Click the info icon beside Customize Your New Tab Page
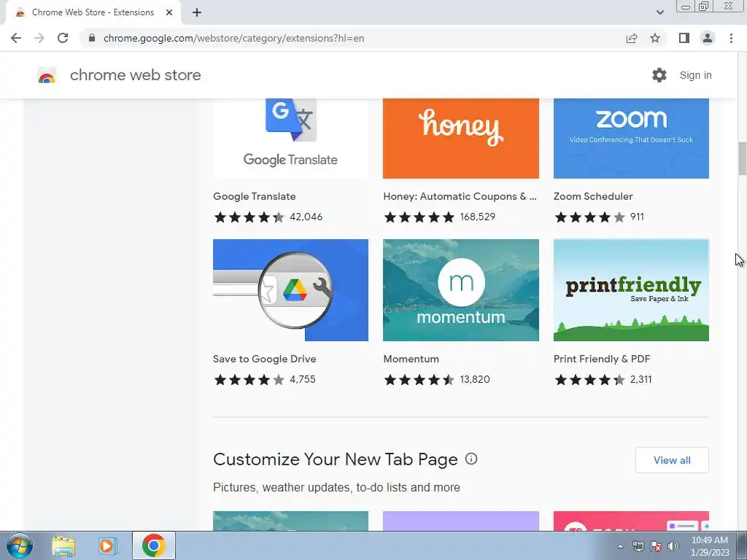This screenshot has height=560, width=747. pyautogui.click(x=471, y=459)
